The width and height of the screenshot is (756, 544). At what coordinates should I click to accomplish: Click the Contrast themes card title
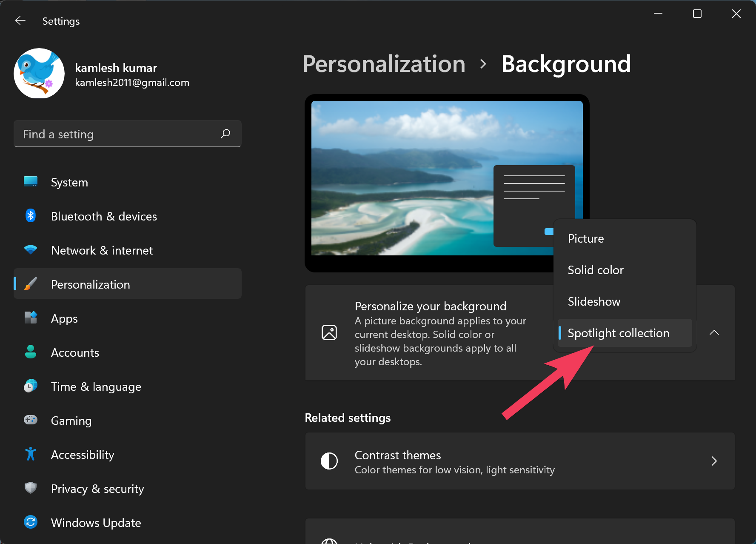[x=398, y=455]
